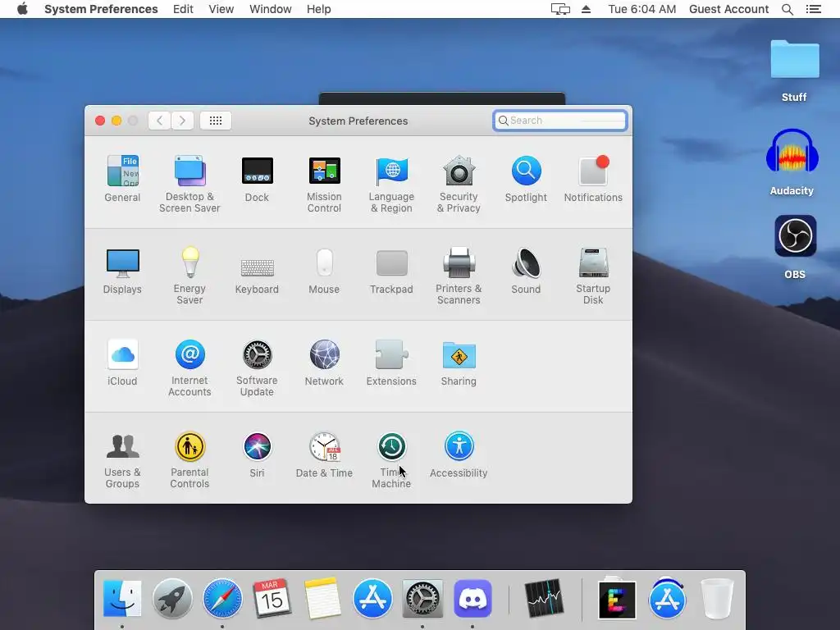Open the Edit menu
This screenshot has width=840, height=630.
(183, 9)
